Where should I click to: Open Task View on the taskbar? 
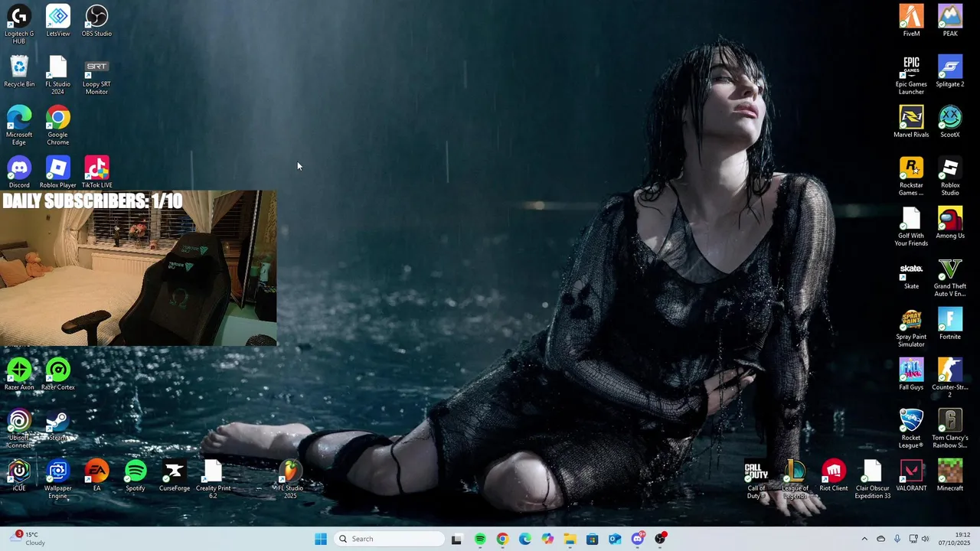(x=457, y=539)
